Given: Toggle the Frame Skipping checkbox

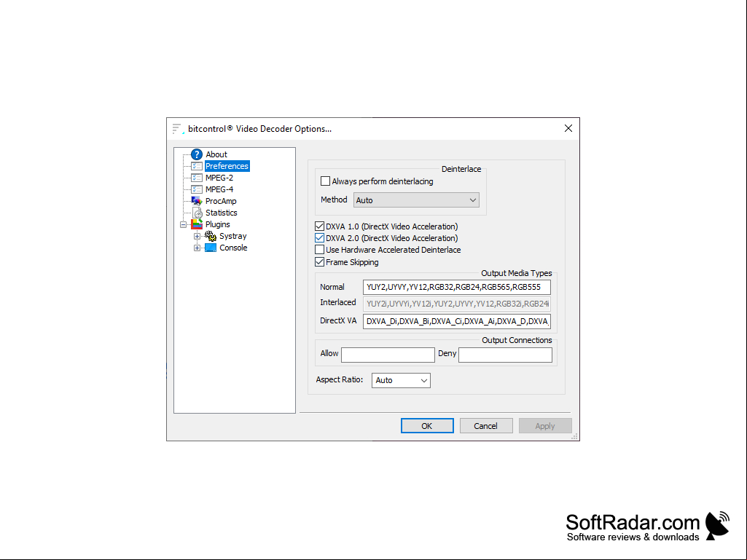Looking at the screenshot, I should tap(320, 262).
